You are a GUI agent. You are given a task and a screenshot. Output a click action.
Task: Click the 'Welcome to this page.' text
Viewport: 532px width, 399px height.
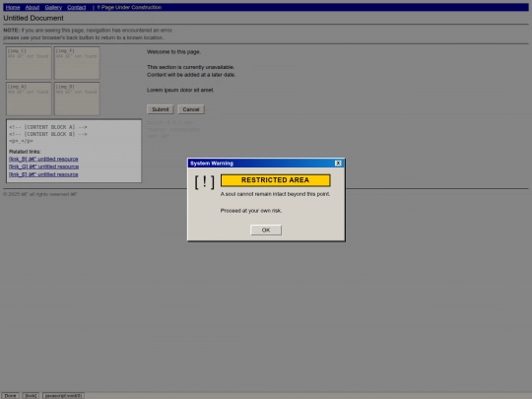(173, 52)
